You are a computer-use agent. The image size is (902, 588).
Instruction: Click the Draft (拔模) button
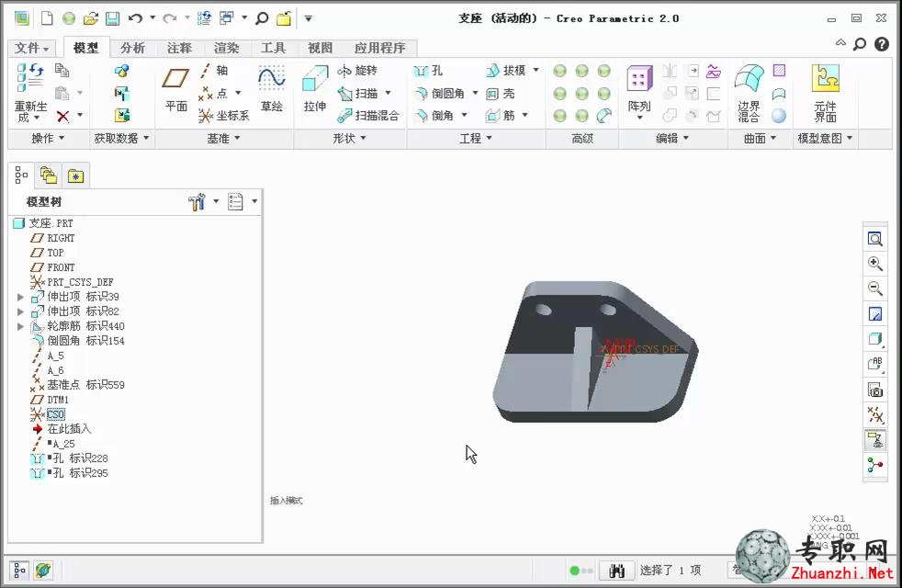point(505,71)
